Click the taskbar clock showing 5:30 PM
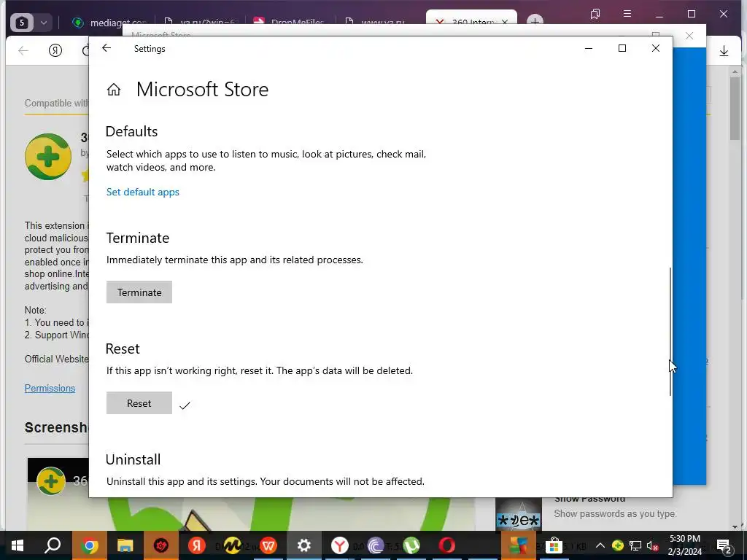 click(x=684, y=545)
